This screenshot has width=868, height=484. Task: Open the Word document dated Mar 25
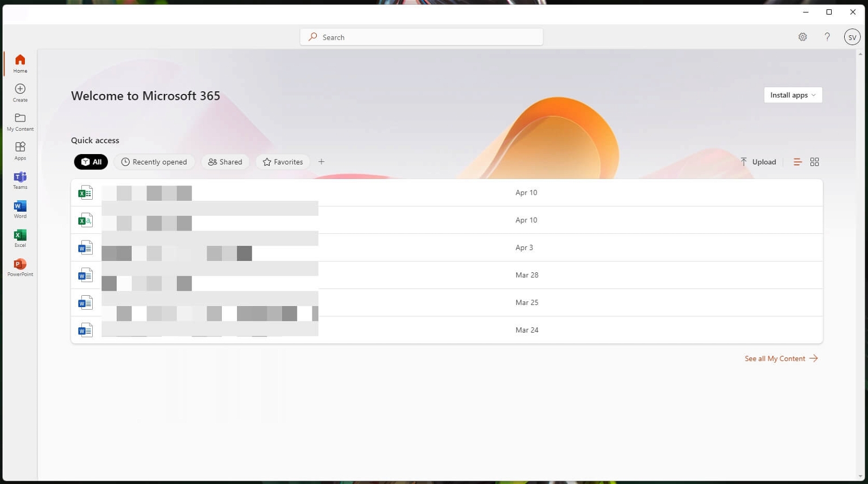(x=446, y=302)
